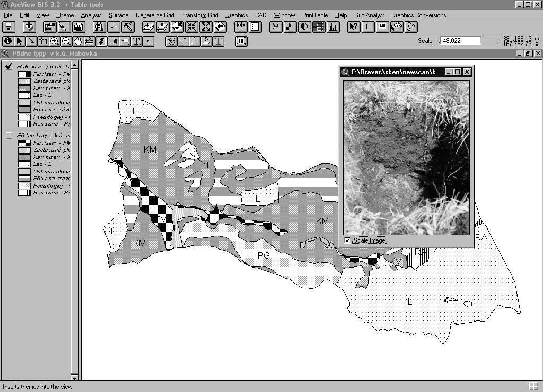Click first theme's Rendzina striped swatch
Viewport: 543px width, 392px height.
point(24,124)
